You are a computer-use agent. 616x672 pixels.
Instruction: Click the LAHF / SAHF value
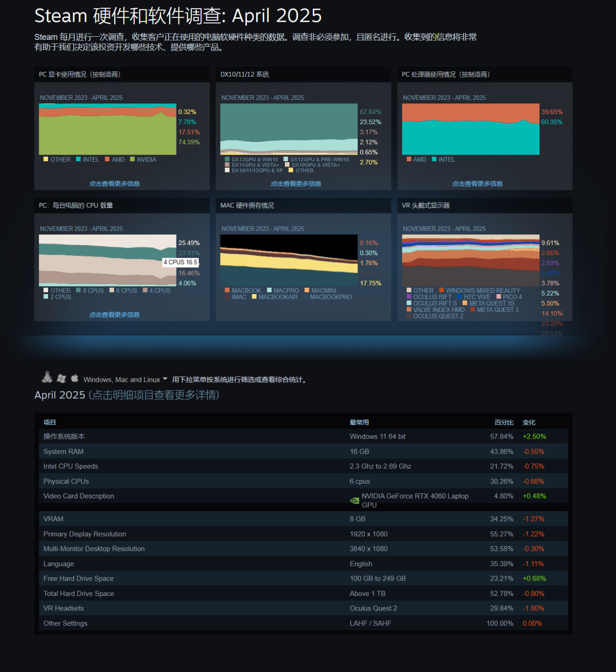[x=371, y=623]
